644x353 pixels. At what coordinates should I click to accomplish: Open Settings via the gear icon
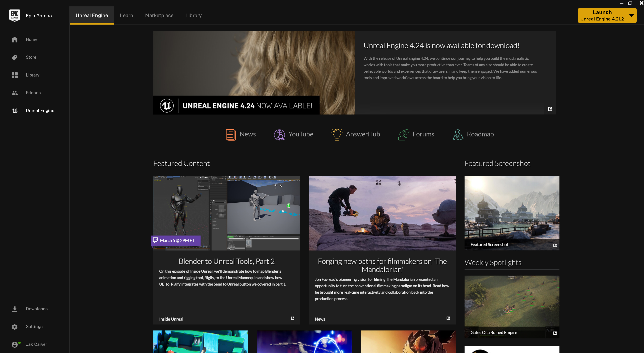[15, 327]
